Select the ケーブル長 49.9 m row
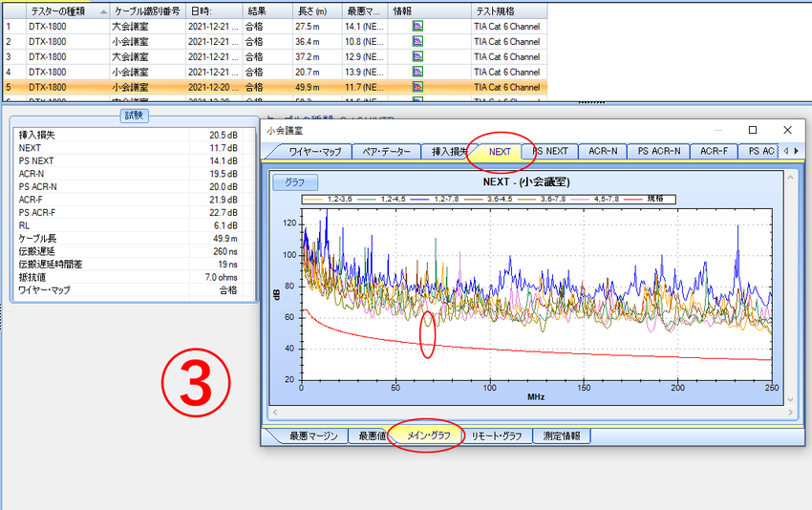Viewport: 812px width, 510px height. pyautogui.click(x=134, y=239)
